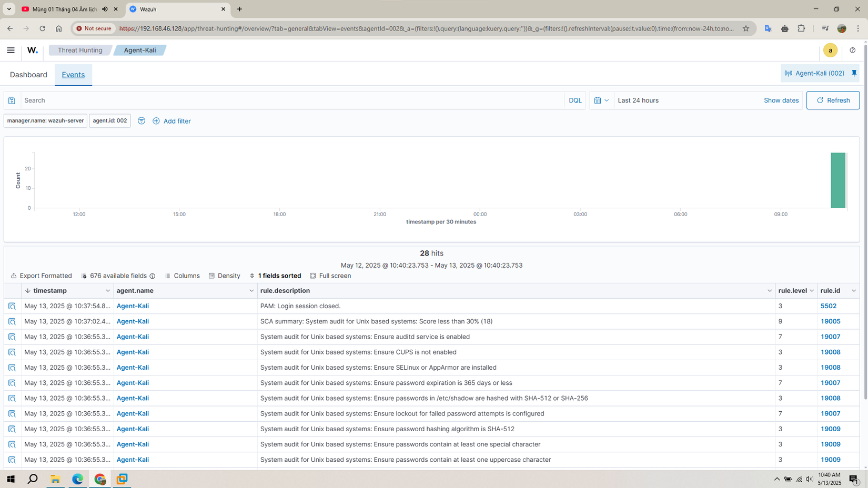Open the rule.id column options dropdown
This screenshot has width=868, height=488.
click(x=854, y=291)
